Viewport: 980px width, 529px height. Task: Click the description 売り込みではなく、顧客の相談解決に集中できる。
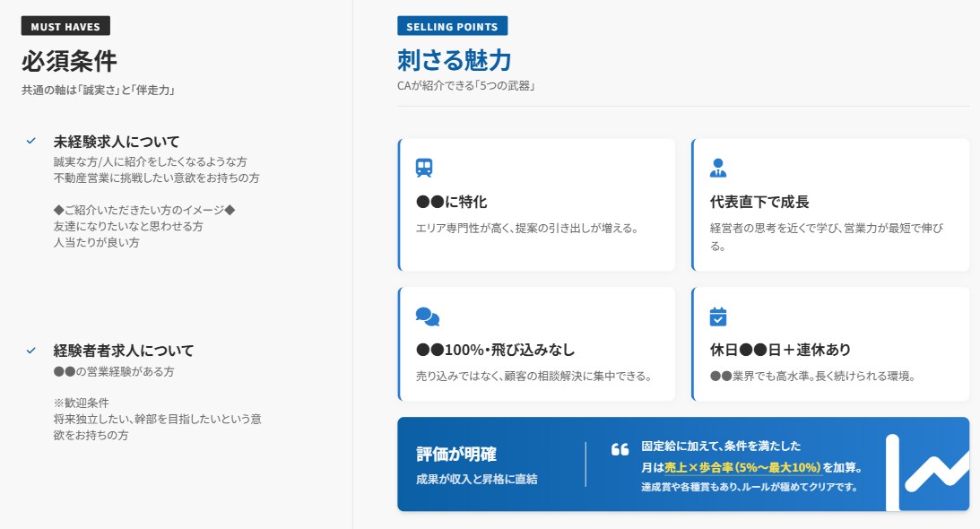(535, 377)
